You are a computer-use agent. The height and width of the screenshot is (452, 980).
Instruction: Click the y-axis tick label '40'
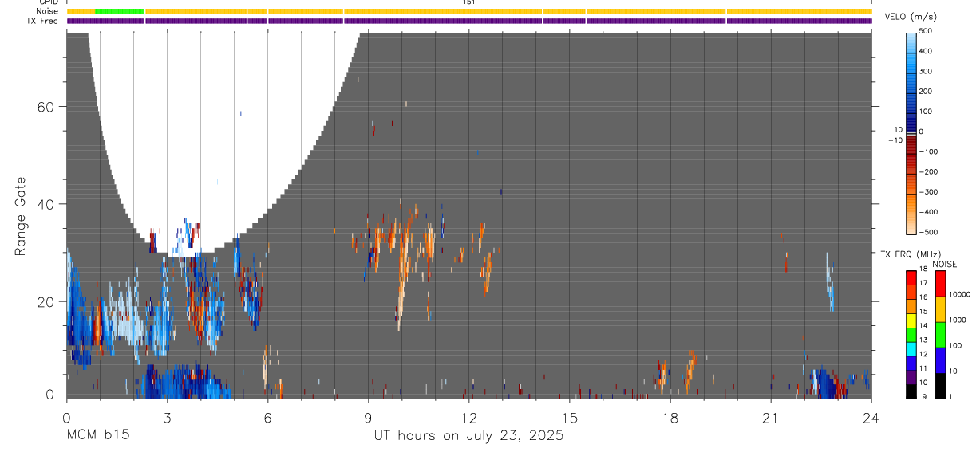pos(45,204)
